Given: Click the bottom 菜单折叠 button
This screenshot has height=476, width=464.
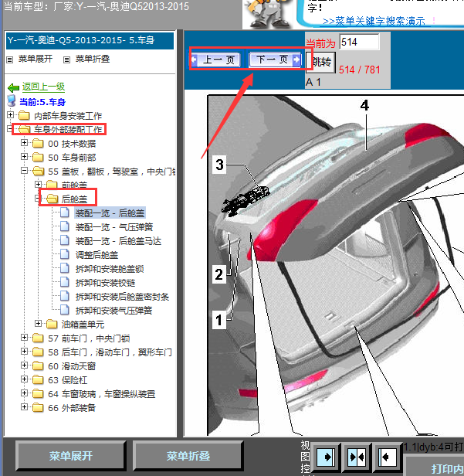Looking at the screenshot, I should (188, 456).
